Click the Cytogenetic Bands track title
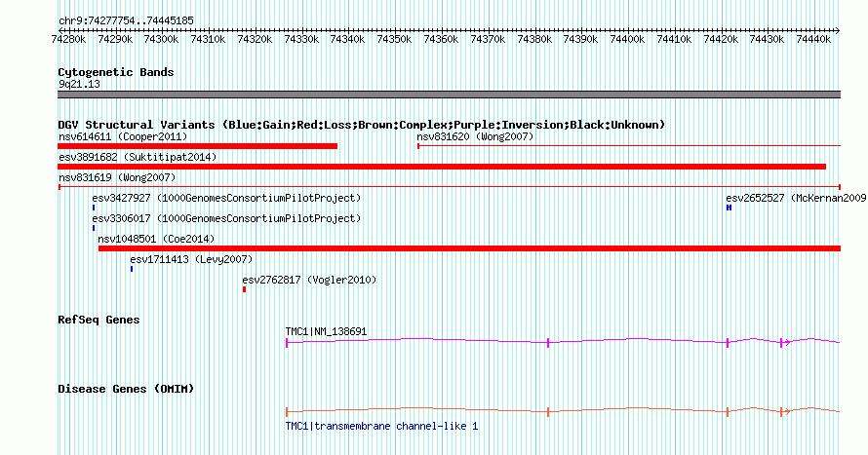This screenshot has height=455, width=868. tap(116, 72)
